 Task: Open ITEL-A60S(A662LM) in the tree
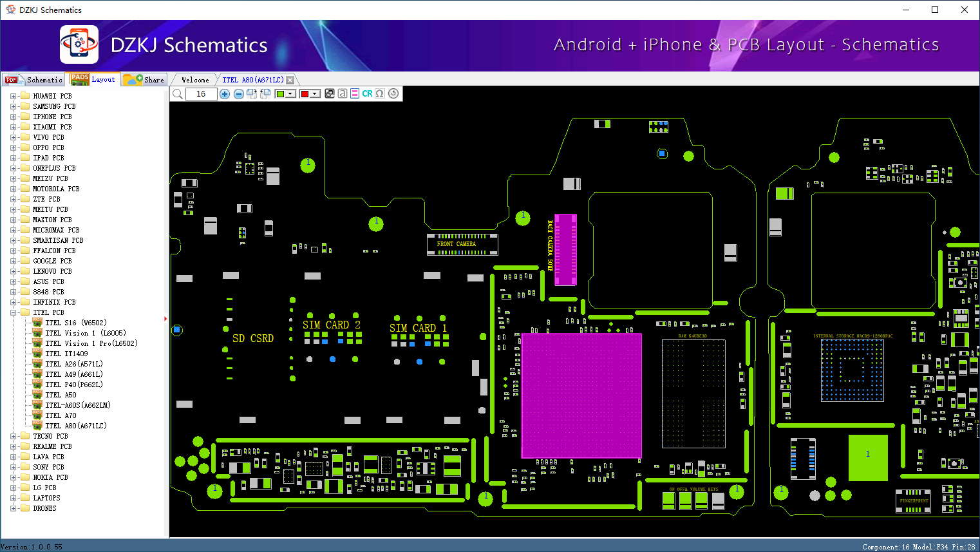pos(78,405)
